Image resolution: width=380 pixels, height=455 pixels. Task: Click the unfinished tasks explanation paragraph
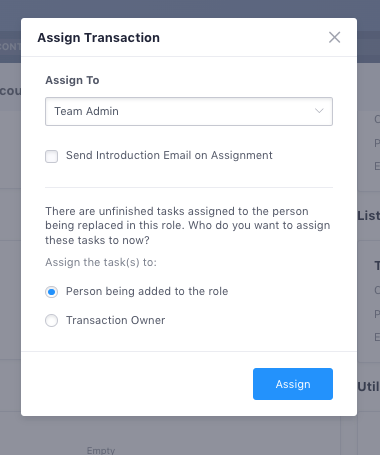(188, 226)
